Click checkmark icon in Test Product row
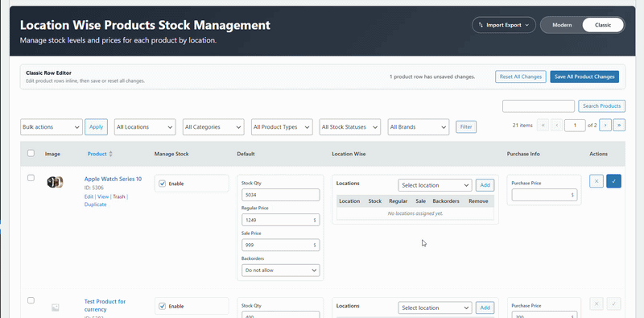The width and height of the screenshot is (644, 318). pos(613,304)
